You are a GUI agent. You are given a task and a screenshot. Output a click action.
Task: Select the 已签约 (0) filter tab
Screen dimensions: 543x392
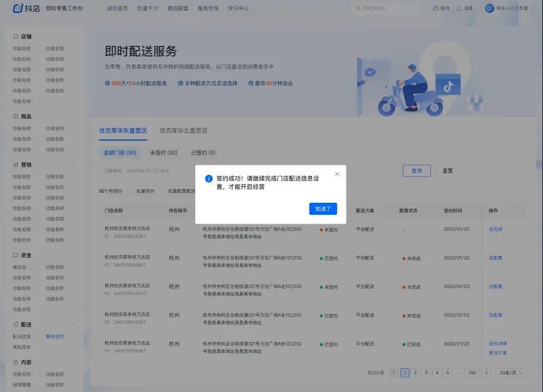(x=203, y=153)
